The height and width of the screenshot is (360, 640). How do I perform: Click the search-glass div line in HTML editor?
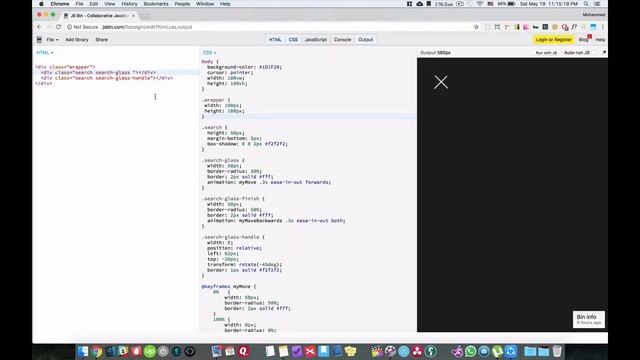pyautogui.click(x=98, y=72)
